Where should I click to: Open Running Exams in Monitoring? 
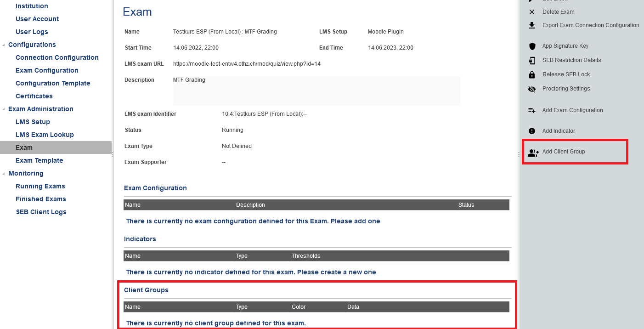pos(40,186)
